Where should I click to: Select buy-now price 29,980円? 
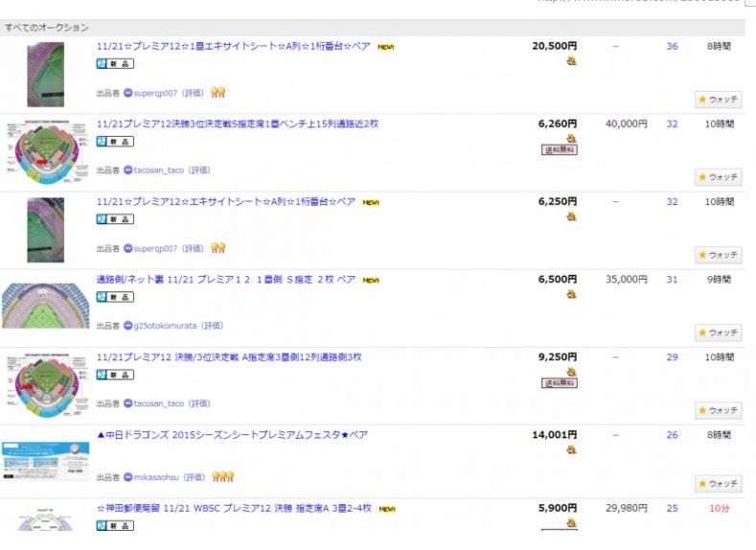coord(627,508)
